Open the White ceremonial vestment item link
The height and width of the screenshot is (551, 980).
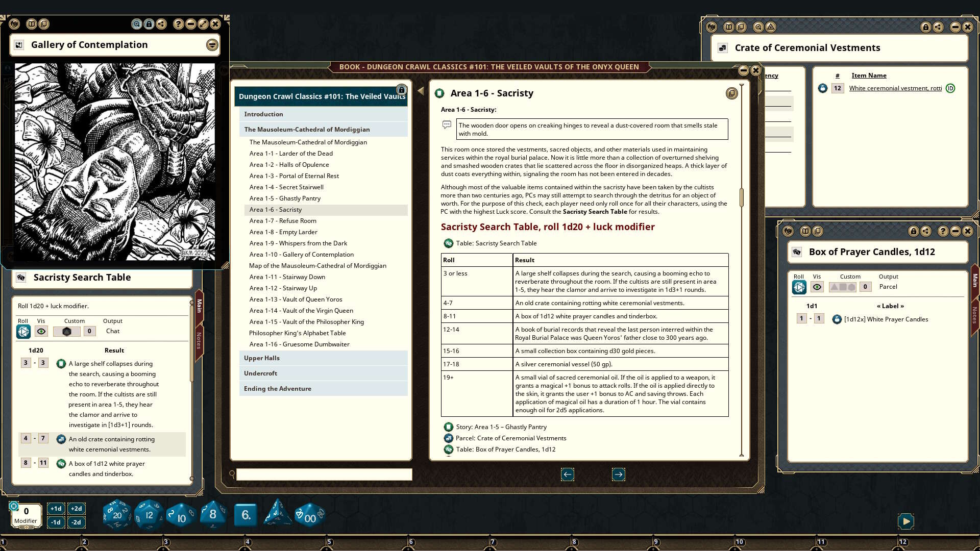[x=895, y=88]
